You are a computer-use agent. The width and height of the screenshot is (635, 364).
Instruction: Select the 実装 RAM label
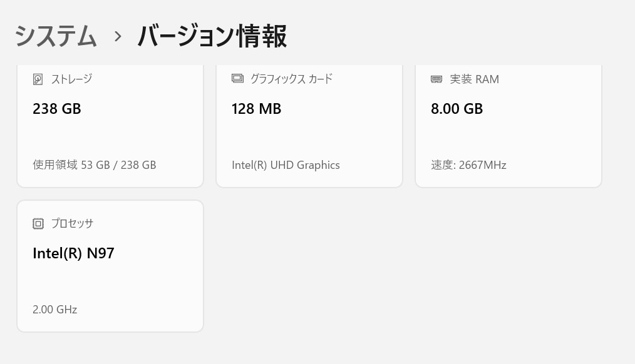tap(474, 79)
